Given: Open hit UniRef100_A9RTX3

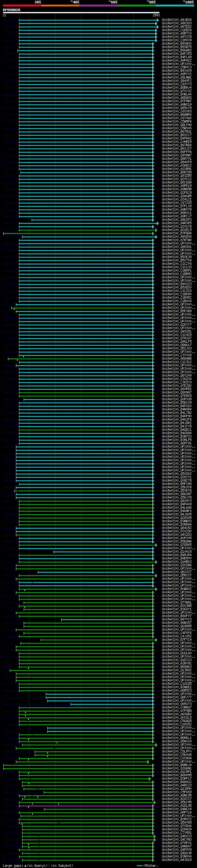Looking at the screenshot, I should coord(177,33).
